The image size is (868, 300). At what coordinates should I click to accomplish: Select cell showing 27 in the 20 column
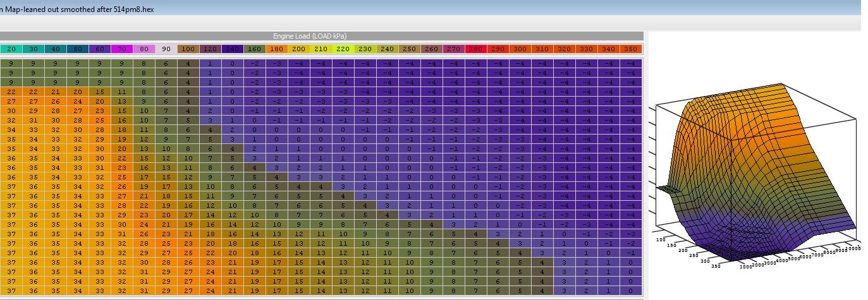pyautogui.click(x=11, y=101)
